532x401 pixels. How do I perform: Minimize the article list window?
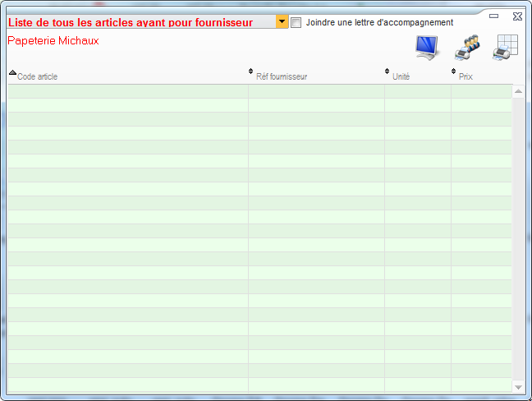click(x=493, y=16)
